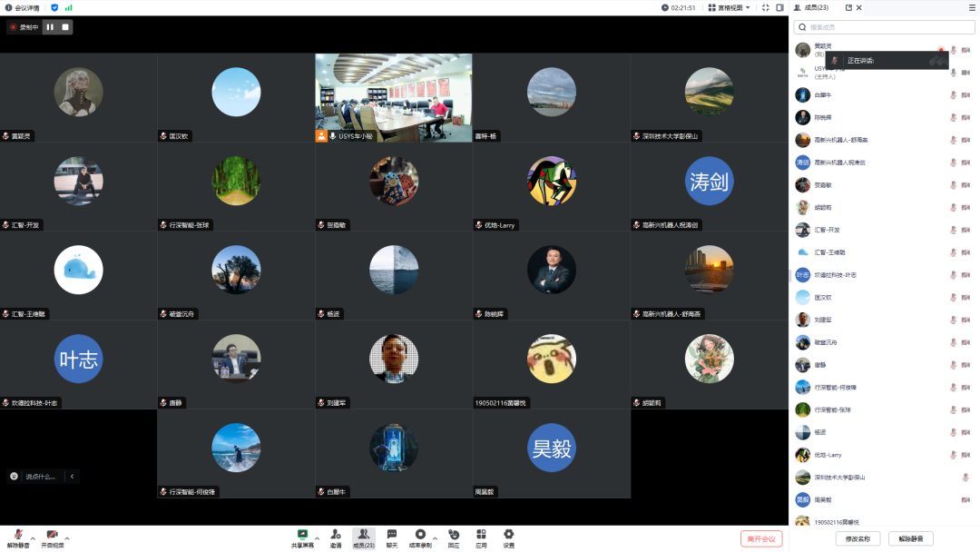The height and width of the screenshot is (552, 980).
Task: Select 国汉钦 in member list
Action: tap(884, 298)
